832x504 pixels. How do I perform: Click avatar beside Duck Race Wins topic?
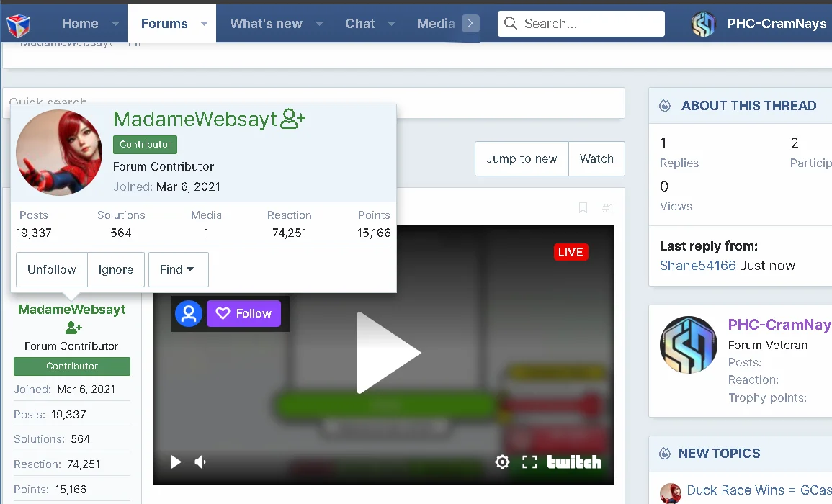coord(671,493)
